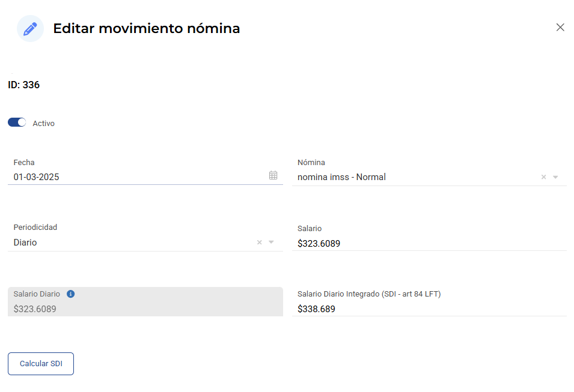Clear the Nómina selection with its x
The width and height of the screenshot is (574, 392).
[543, 177]
